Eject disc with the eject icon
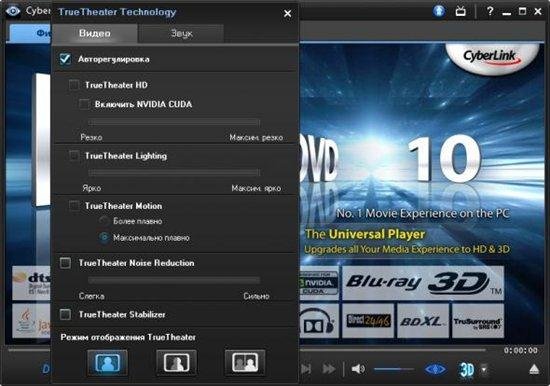550x386 pixels. [534, 369]
